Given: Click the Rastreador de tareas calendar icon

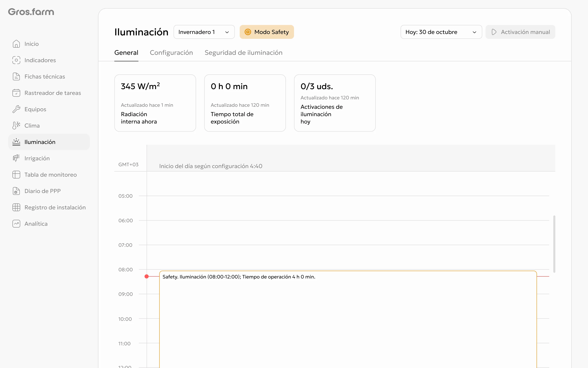Looking at the screenshot, I should 16,93.
